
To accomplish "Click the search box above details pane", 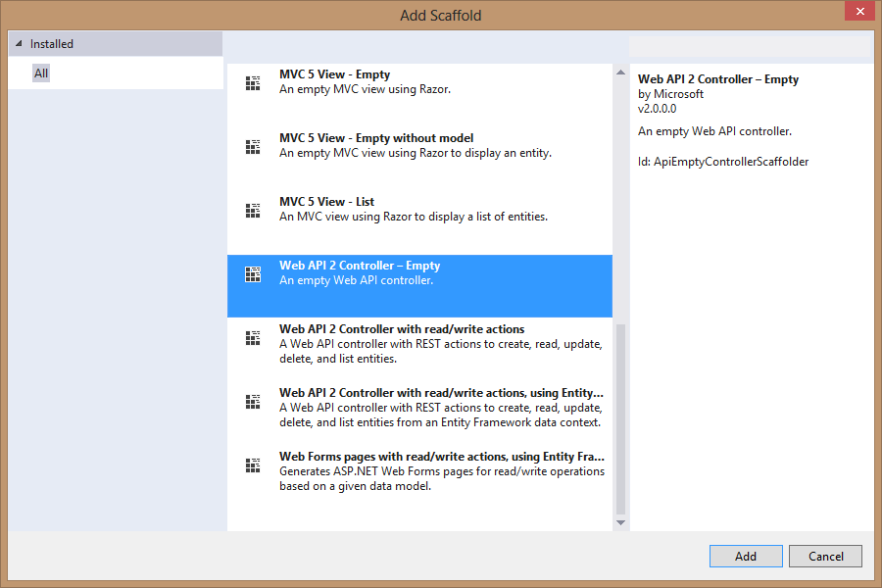I will [751, 46].
